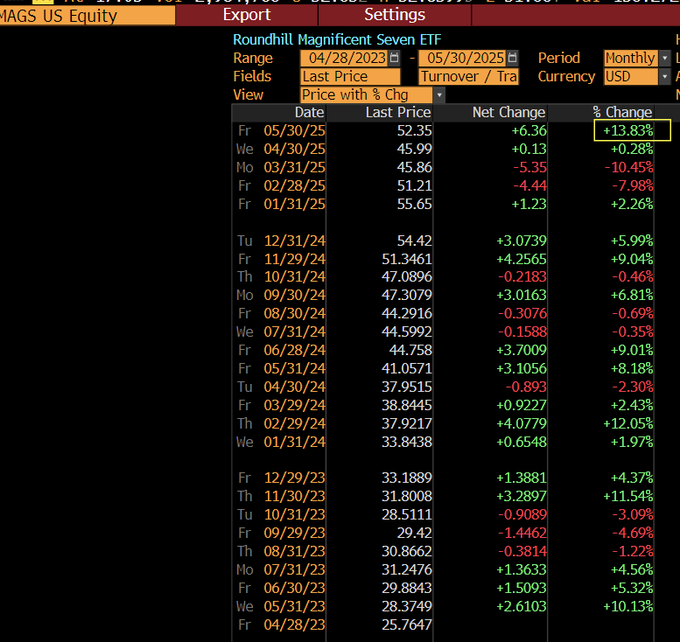Click the +11.54% change value
The image size is (680, 642).
[628, 496]
